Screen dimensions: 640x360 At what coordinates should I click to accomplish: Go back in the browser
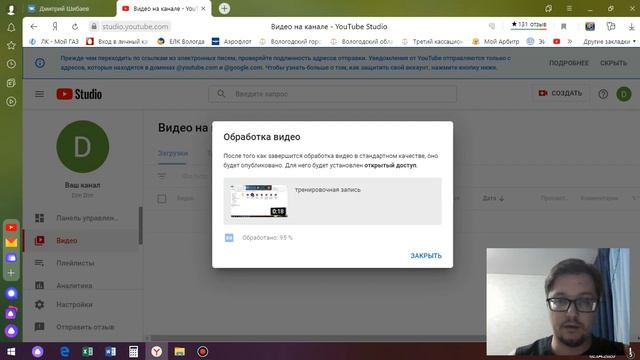(x=34, y=27)
